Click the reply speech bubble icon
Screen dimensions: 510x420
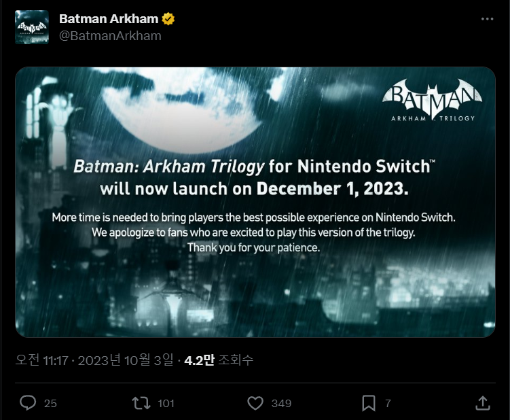coord(28,403)
